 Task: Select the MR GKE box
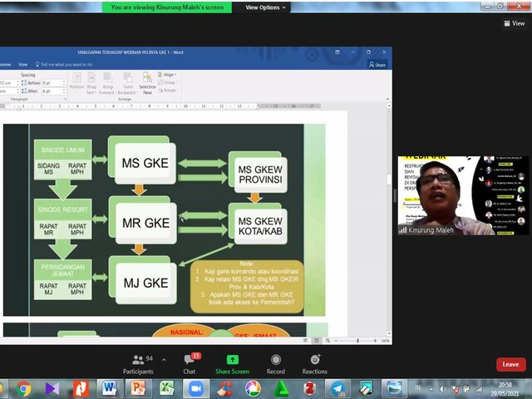(146, 223)
